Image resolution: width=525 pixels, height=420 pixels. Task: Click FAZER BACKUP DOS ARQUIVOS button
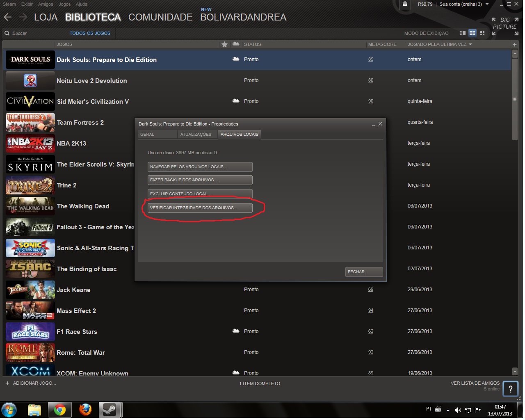tap(200, 180)
